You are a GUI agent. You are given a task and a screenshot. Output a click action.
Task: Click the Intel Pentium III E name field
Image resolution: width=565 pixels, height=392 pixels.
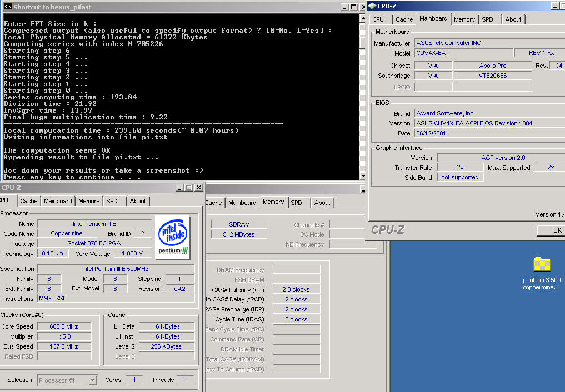[94, 224]
